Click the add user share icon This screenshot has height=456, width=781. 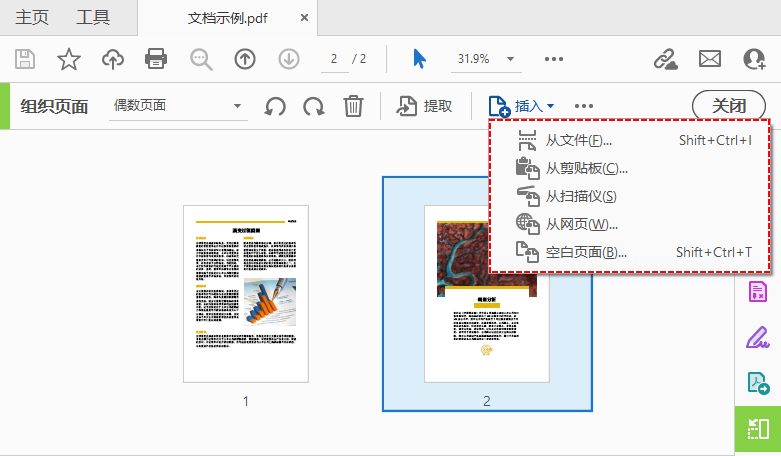click(x=754, y=59)
